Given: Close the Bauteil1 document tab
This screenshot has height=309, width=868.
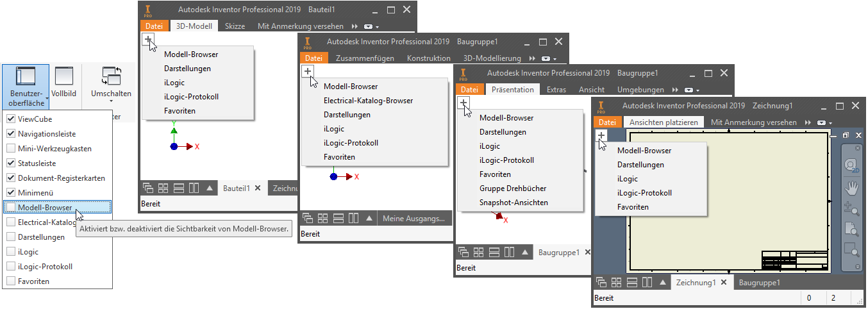Looking at the screenshot, I should pyautogui.click(x=258, y=188).
